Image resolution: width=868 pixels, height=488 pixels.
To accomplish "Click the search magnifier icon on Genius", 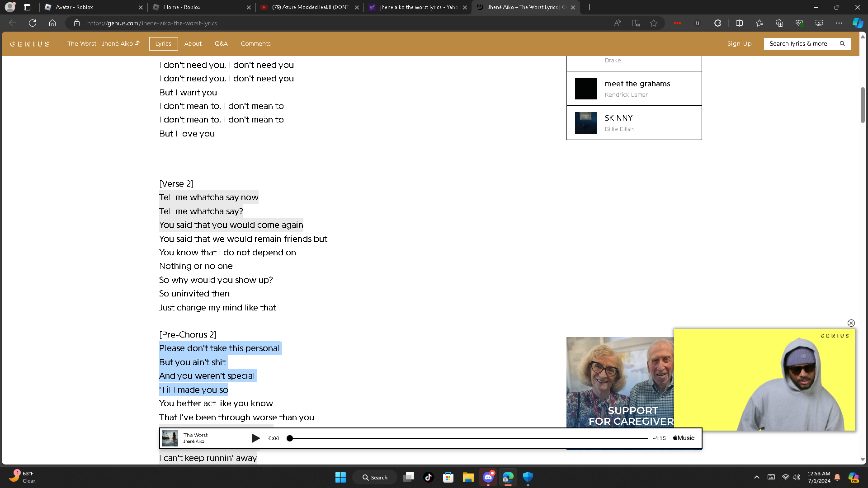I will coord(842,44).
